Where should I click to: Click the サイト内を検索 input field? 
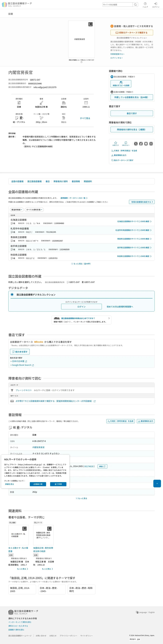tap(118, 4)
